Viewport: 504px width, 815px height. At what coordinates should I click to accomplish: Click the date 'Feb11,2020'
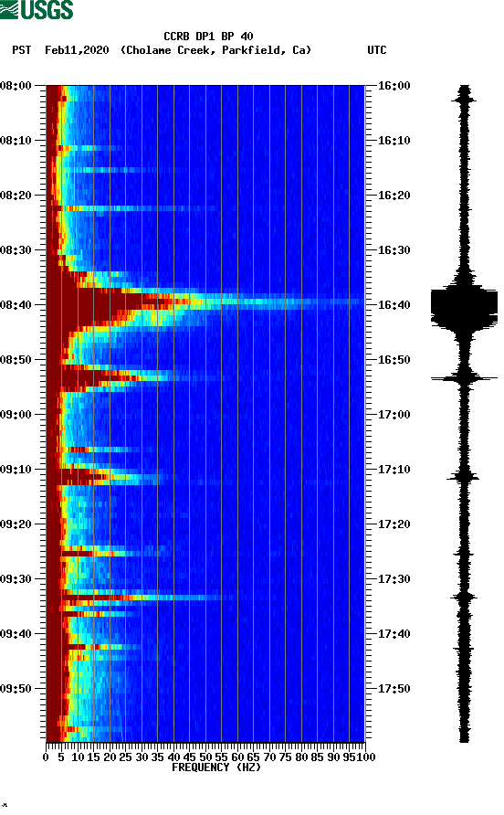tap(77, 50)
